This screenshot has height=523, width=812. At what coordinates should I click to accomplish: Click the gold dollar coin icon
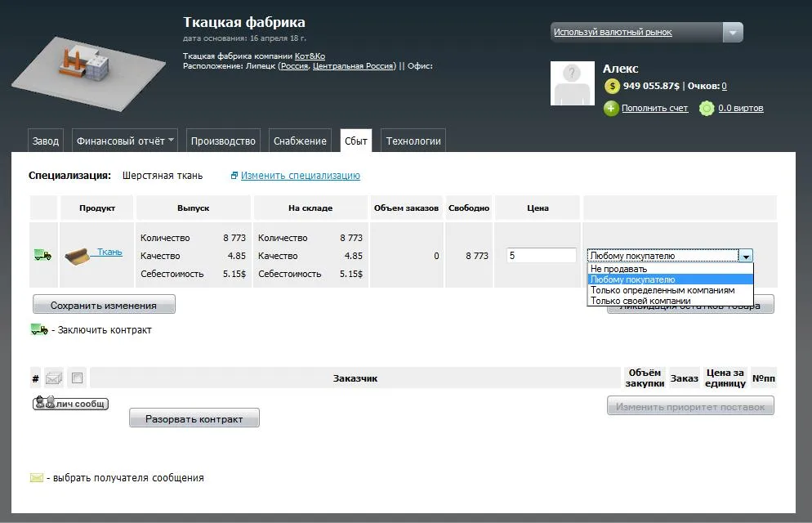(612, 86)
